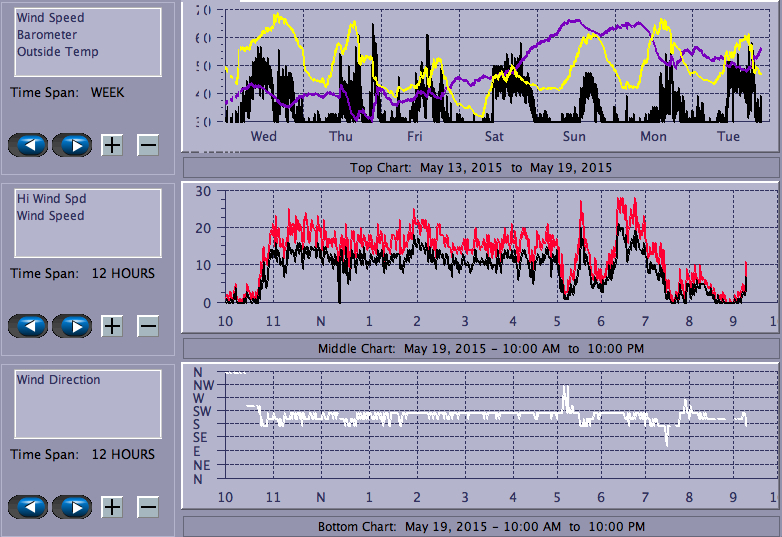Select Outside Temp in top chart list
The height and width of the screenshot is (537, 782).
click(57, 52)
